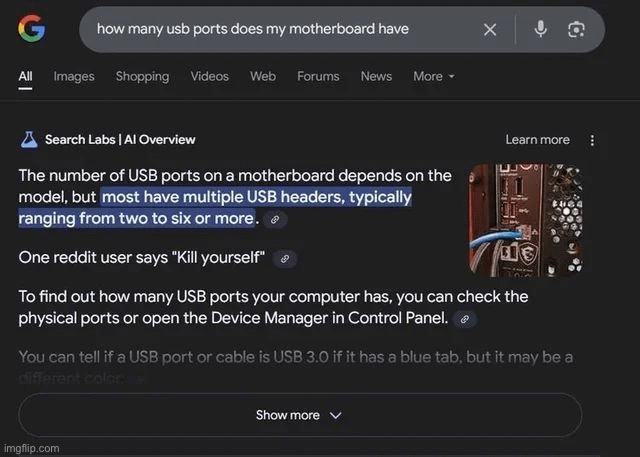Viewport: 640px width, 457px height.
Task: Start voice search with the microphone icon
Action: [541, 29]
